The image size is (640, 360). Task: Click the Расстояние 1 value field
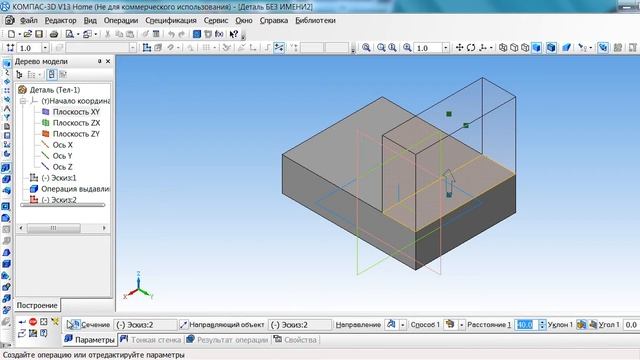(526, 325)
